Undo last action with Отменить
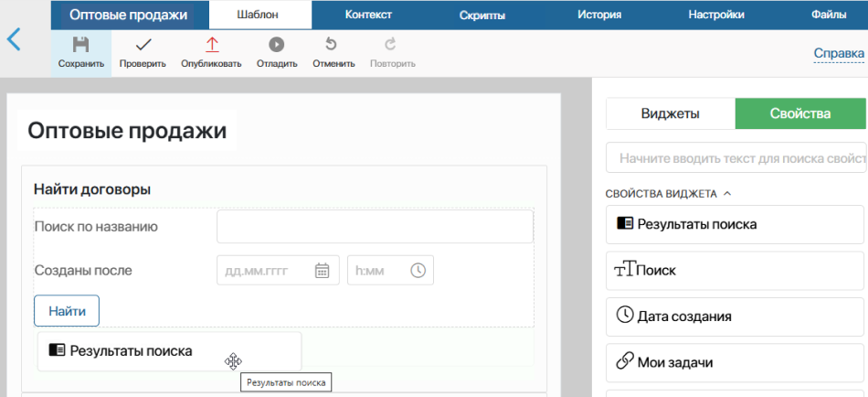 tap(333, 53)
